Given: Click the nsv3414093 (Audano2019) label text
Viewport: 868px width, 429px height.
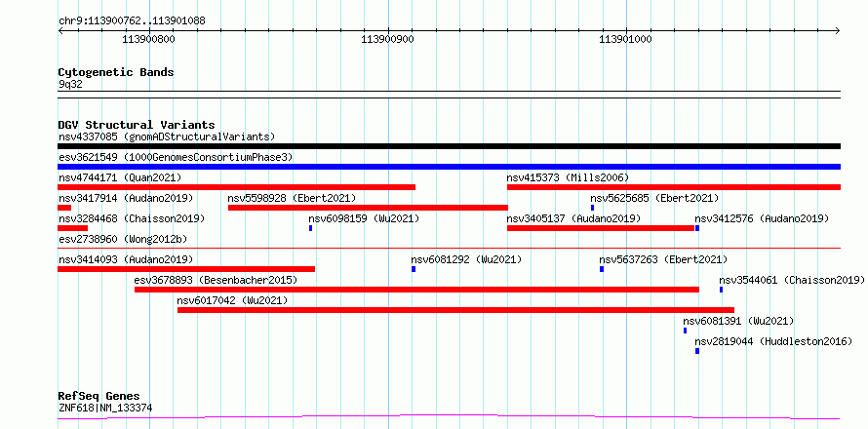Looking at the screenshot, I should [x=126, y=259].
